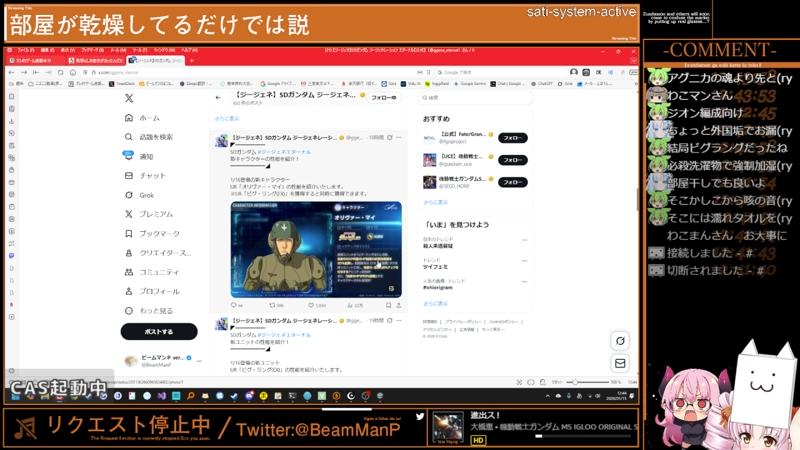Follow the Fate/Gran... suggested account
The width and height of the screenshot is (800, 450).
point(513,138)
